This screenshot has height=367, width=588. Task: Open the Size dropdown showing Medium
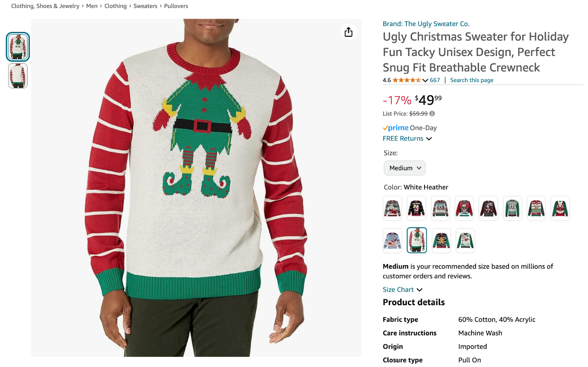pos(404,168)
